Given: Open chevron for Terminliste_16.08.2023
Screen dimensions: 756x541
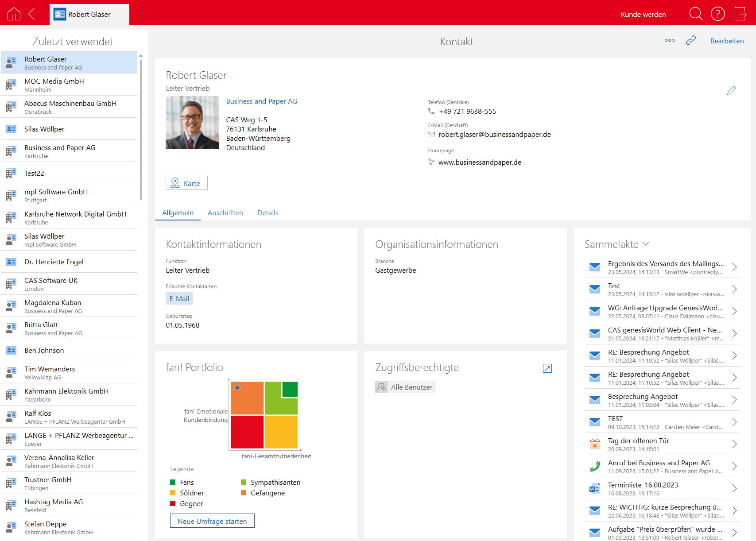Looking at the screenshot, I should point(734,488).
